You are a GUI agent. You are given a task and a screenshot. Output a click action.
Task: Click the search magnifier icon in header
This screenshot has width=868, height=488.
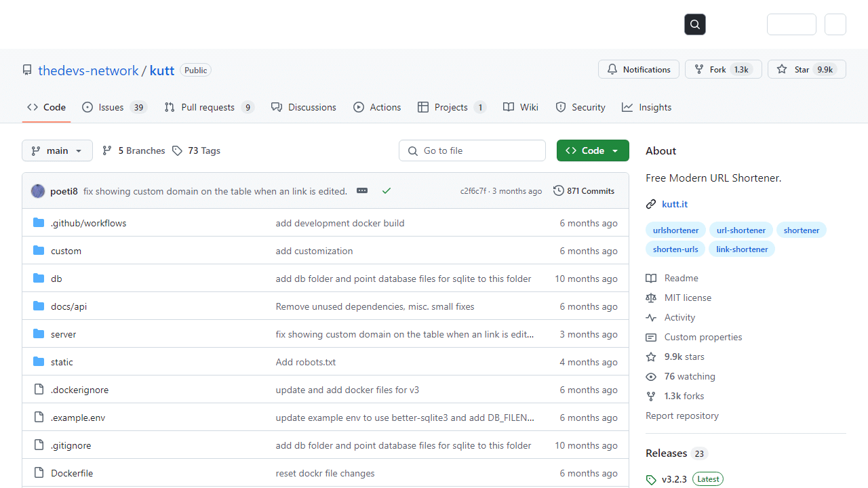point(695,24)
